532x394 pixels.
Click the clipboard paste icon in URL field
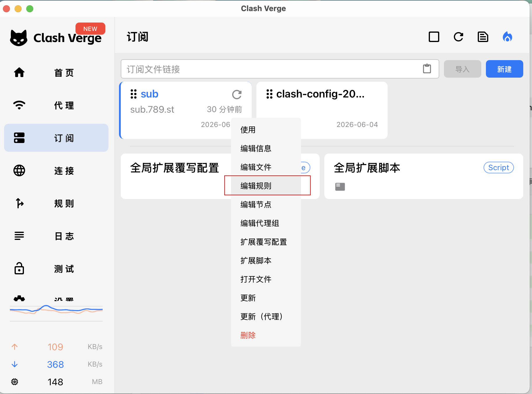coord(427,69)
